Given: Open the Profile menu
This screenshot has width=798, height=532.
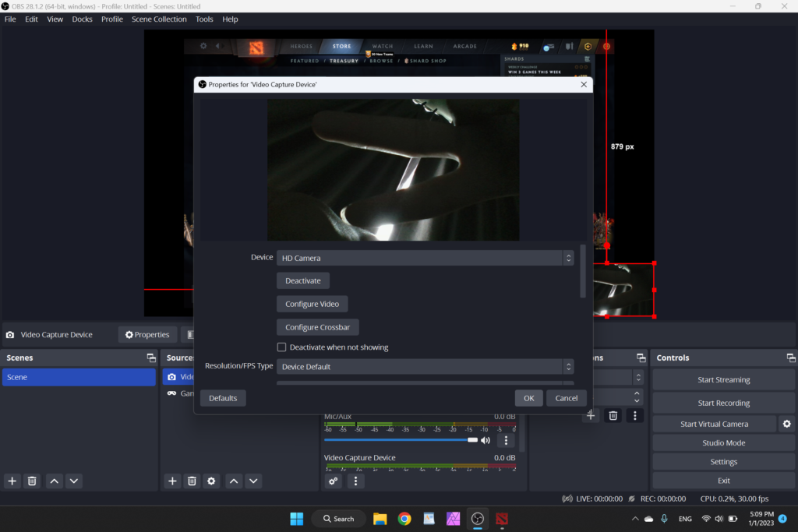Looking at the screenshot, I should (112, 19).
